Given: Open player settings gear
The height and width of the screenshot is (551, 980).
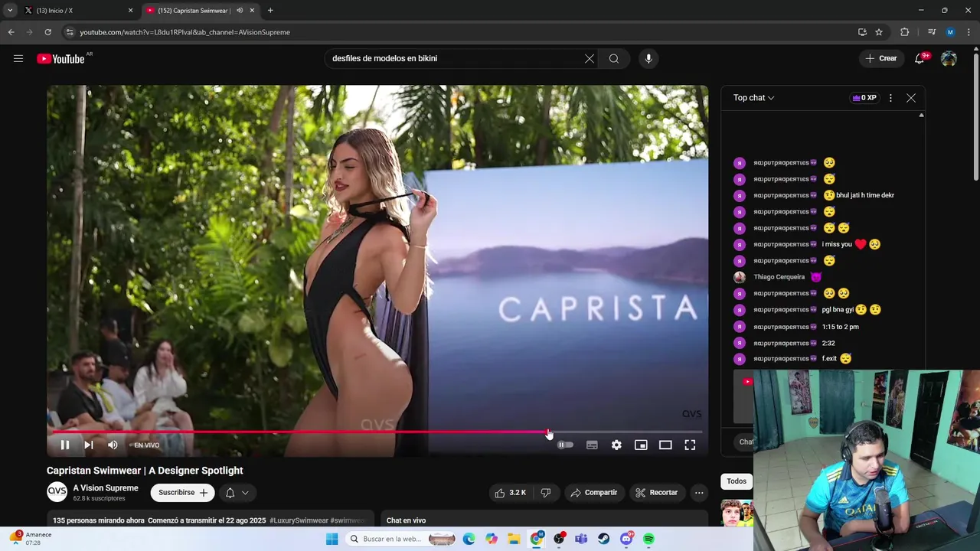Looking at the screenshot, I should tap(616, 445).
